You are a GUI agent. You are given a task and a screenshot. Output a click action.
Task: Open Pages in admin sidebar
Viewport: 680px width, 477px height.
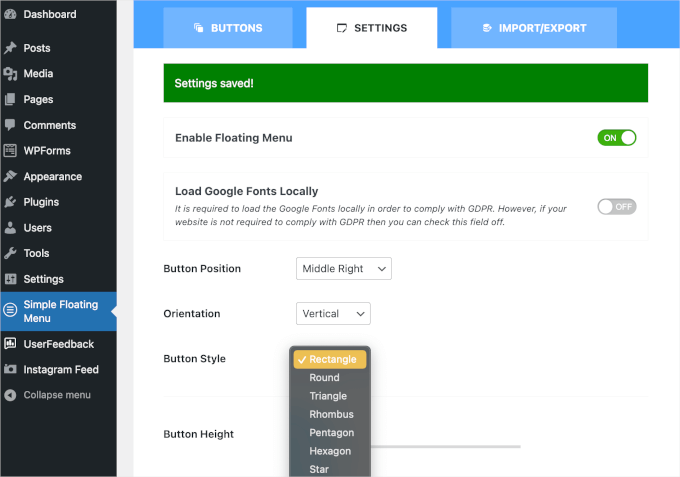click(58, 99)
